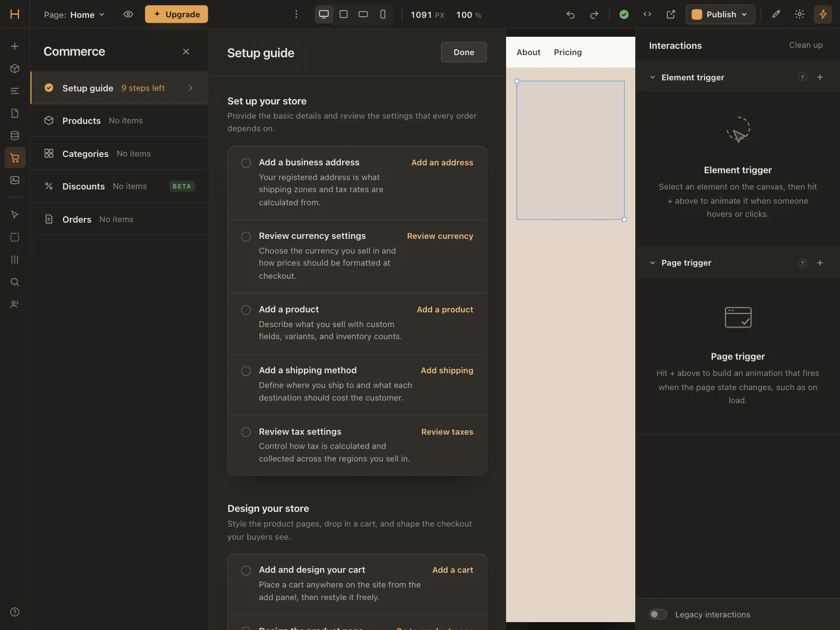The image size is (840, 630).
Task: Click the Upgrade button
Action: pos(176,14)
